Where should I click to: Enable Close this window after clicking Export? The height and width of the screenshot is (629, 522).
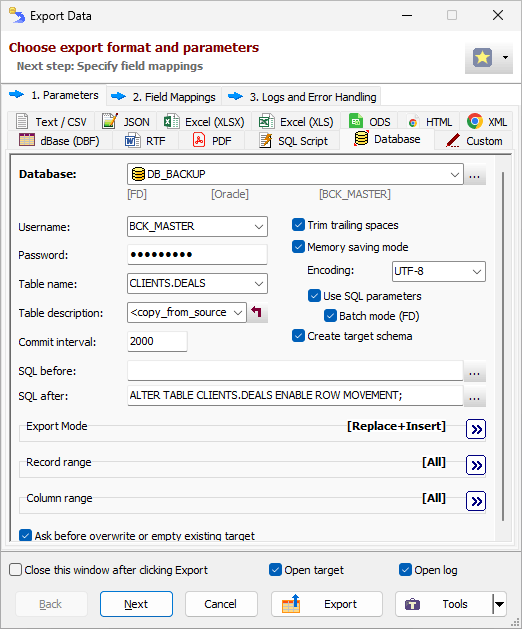(x=15, y=570)
